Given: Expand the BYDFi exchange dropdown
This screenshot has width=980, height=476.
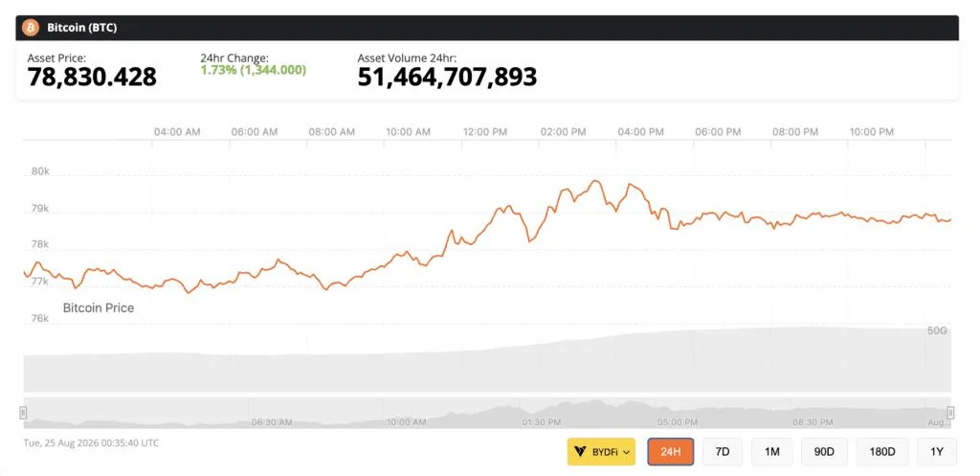Looking at the screenshot, I should click(x=601, y=452).
